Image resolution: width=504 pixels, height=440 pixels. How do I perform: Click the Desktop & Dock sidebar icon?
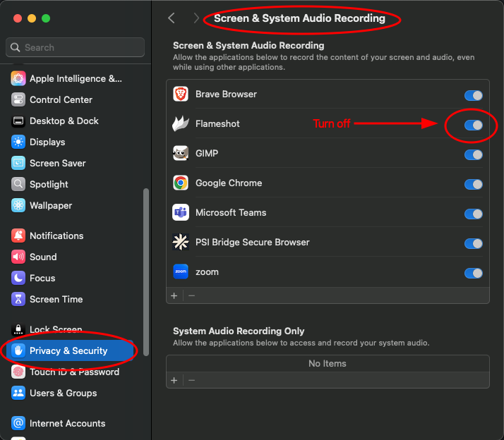click(18, 121)
